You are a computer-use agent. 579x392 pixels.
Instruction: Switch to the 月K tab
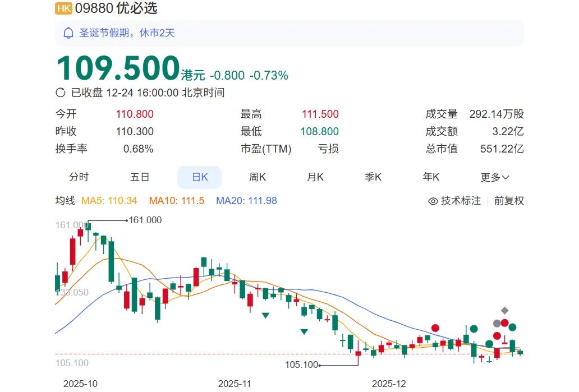click(x=315, y=177)
